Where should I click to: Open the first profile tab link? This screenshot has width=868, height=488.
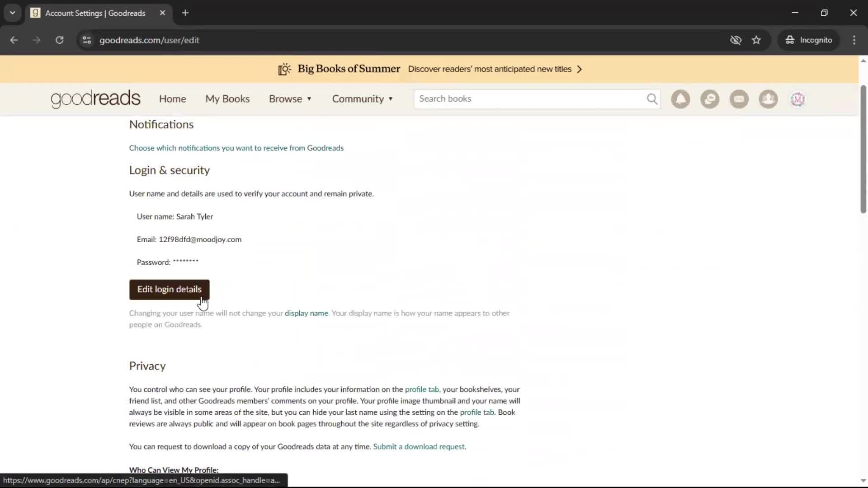click(421, 389)
